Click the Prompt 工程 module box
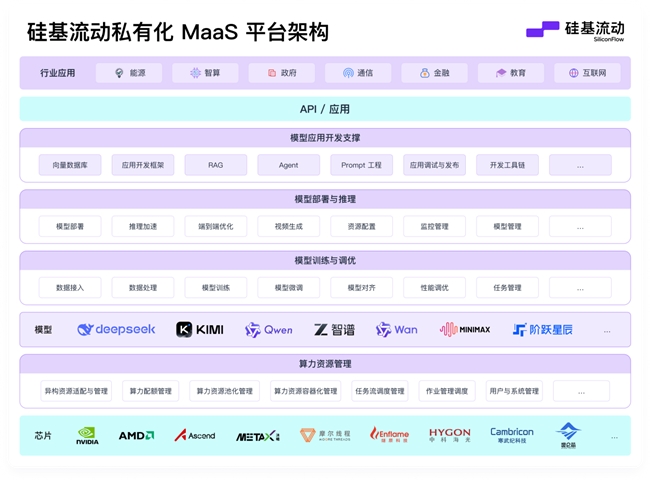 pyautogui.click(x=361, y=165)
